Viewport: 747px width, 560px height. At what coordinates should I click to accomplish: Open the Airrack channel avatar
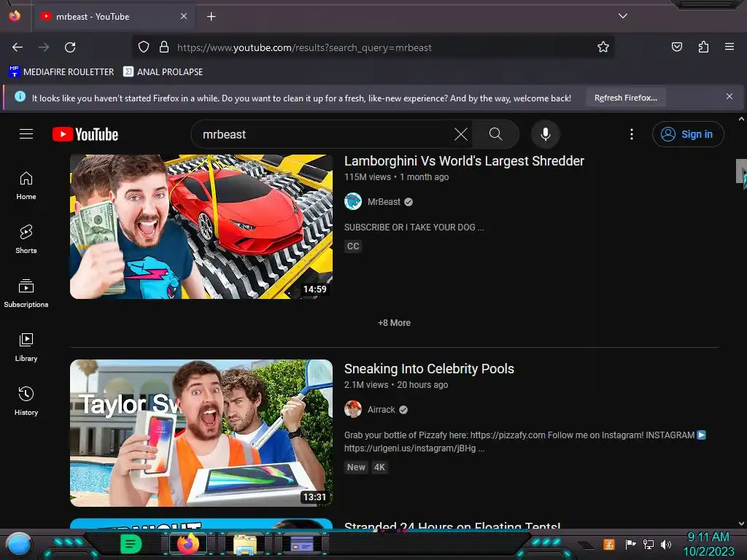pyautogui.click(x=353, y=410)
